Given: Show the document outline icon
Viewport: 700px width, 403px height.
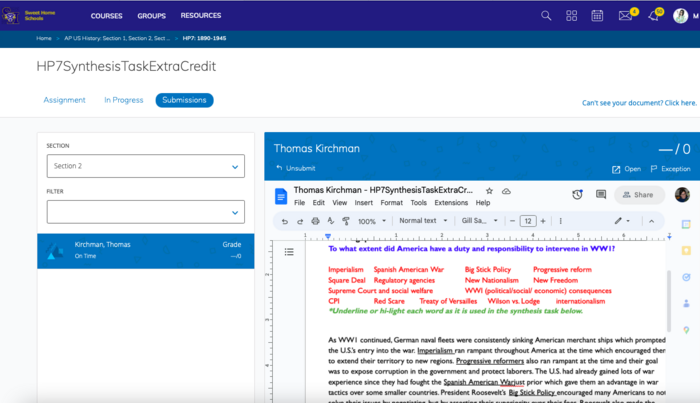Looking at the screenshot, I should click(289, 251).
